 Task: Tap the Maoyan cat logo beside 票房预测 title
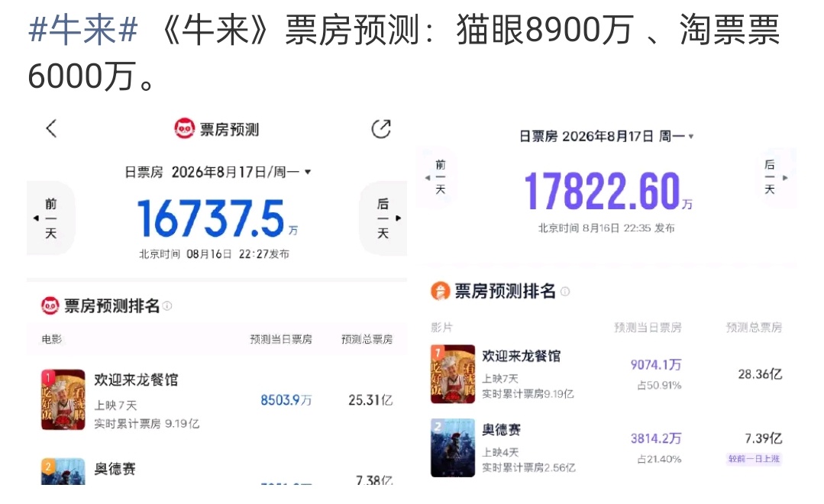click(184, 128)
